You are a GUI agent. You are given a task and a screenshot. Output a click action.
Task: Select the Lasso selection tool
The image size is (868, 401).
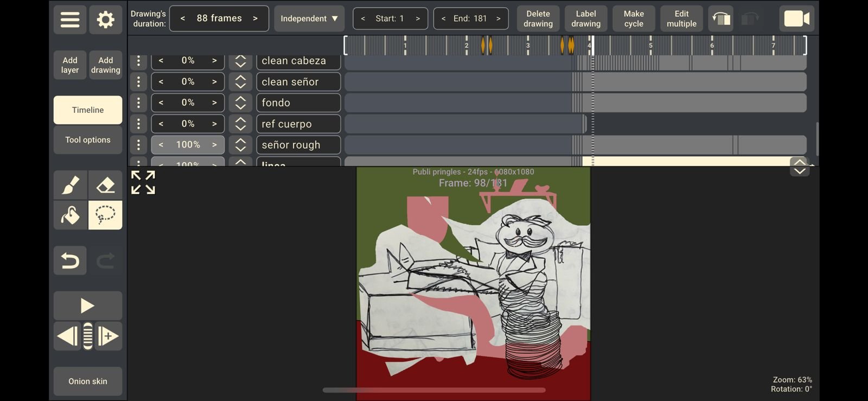tap(105, 215)
